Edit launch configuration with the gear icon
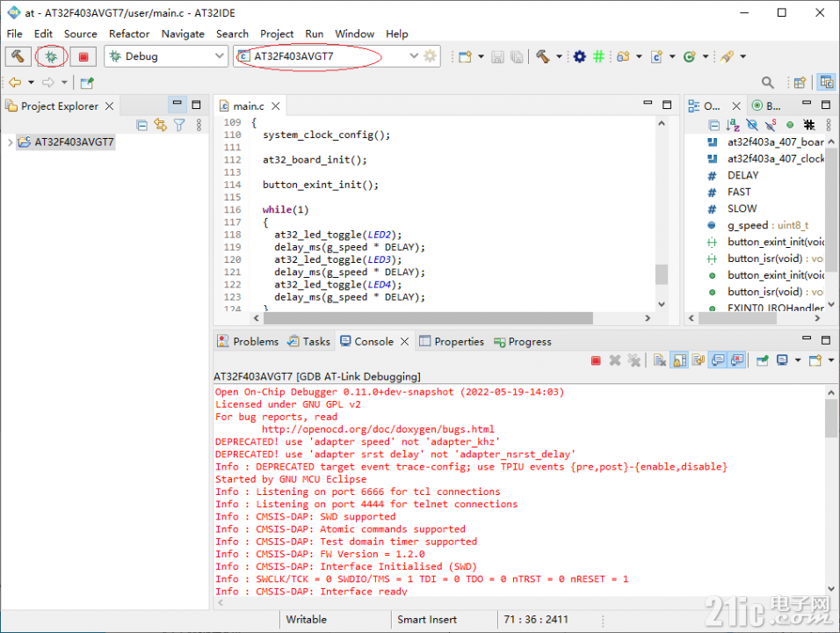The width and height of the screenshot is (840, 633). [431, 56]
